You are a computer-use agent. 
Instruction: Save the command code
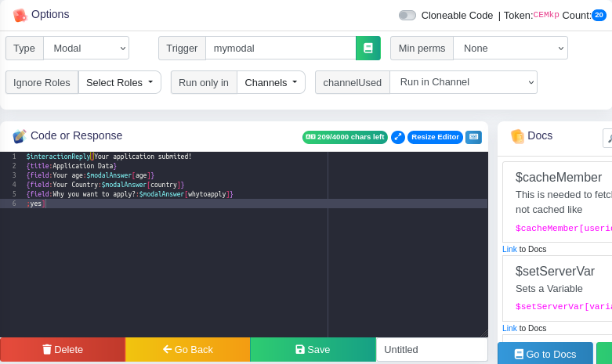(313, 350)
